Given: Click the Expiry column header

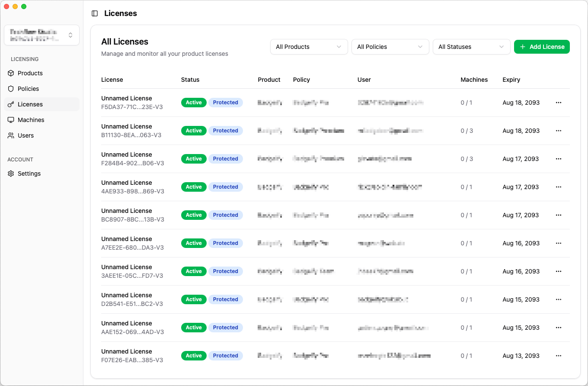Looking at the screenshot, I should click(511, 80).
